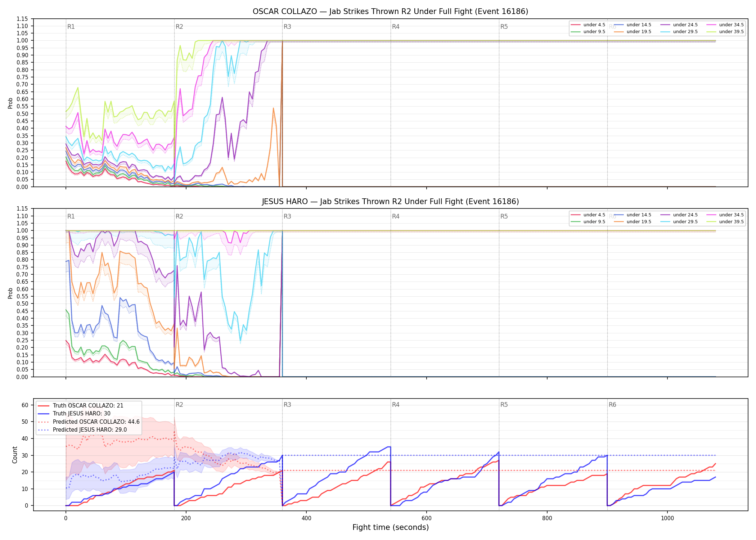Select the 'Predicted OSCAR COLLAZO: 44.6' legend entry
The width and height of the screenshot is (756, 540).
[x=89, y=422]
